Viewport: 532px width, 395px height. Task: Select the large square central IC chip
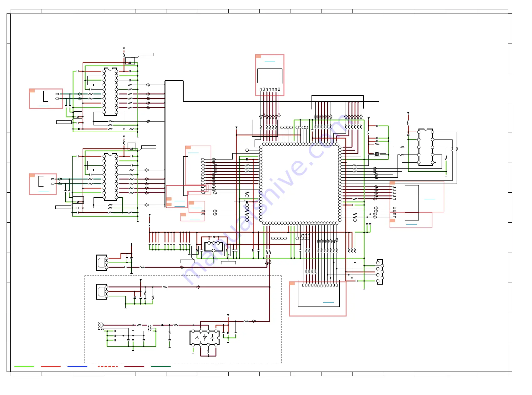(x=300, y=184)
